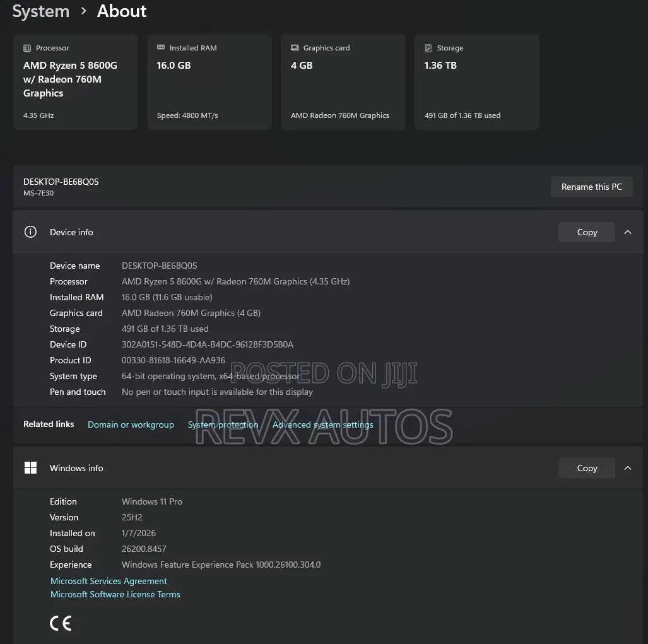The image size is (648, 644).
Task: Click the Device info circle icon
Action: [30, 231]
